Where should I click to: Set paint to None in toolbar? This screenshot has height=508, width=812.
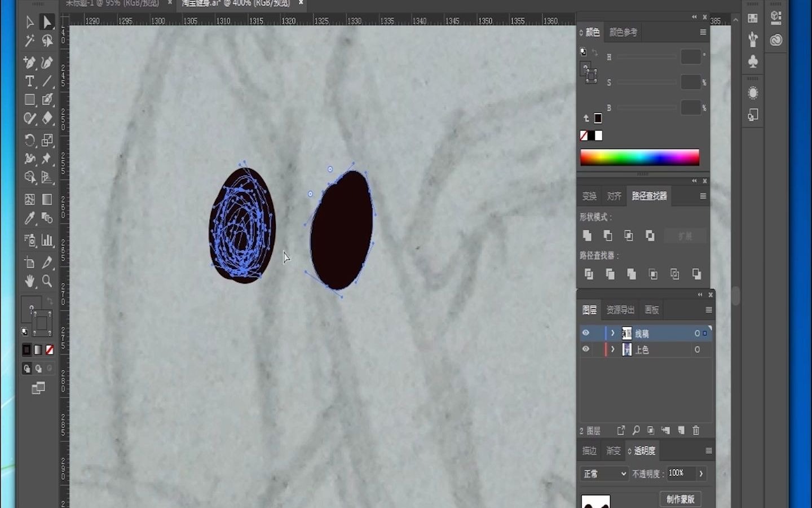tap(50, 350)
